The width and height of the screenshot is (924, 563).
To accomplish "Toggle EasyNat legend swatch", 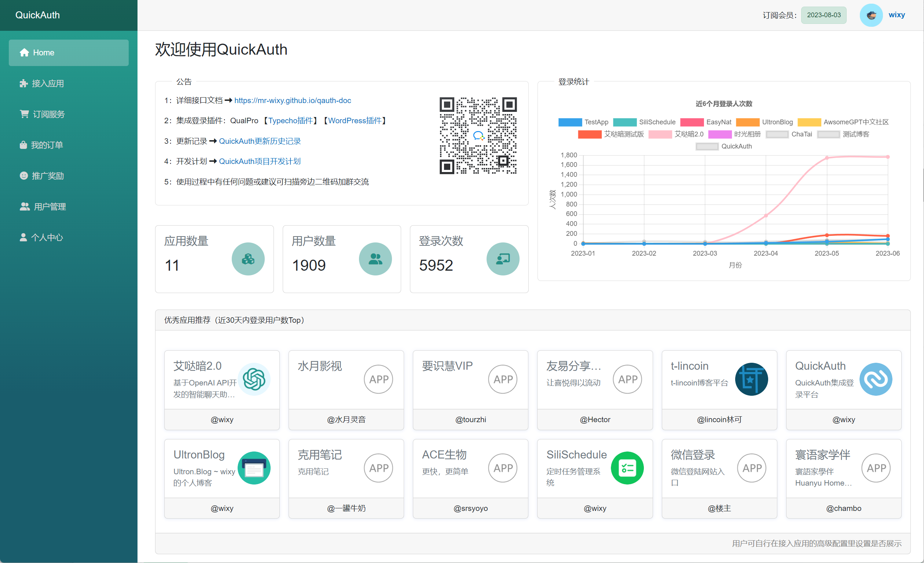I will [x=692, y=122].
